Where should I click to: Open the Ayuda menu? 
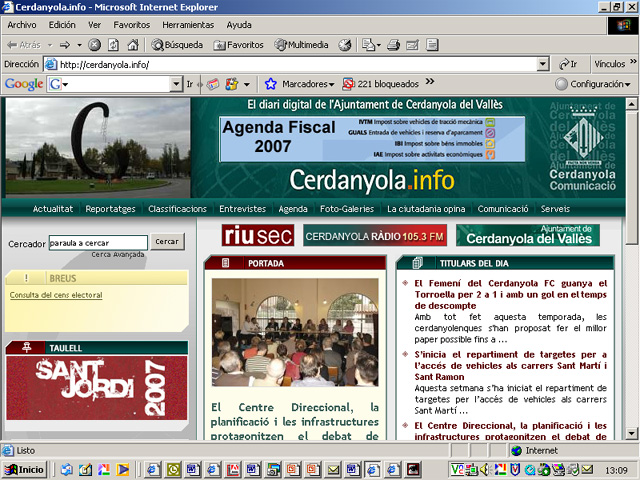tap(239, 25)
